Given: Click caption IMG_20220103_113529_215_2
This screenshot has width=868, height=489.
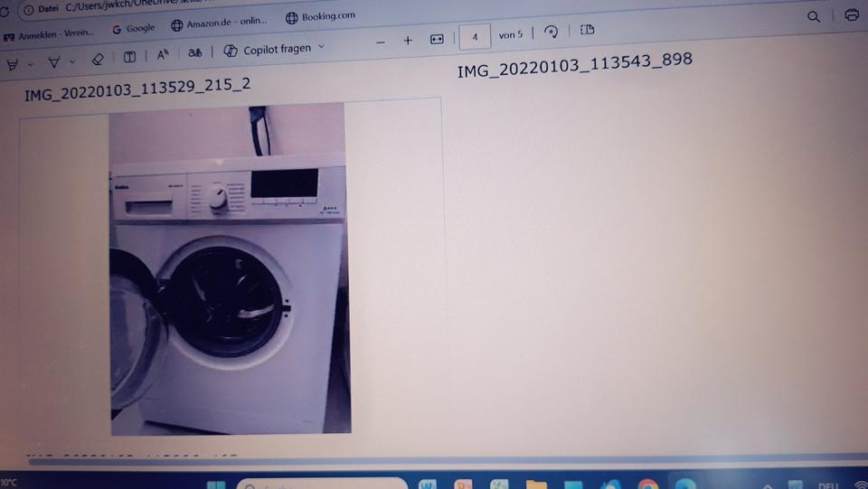Looking at the screenshot, I should [137, 89].
